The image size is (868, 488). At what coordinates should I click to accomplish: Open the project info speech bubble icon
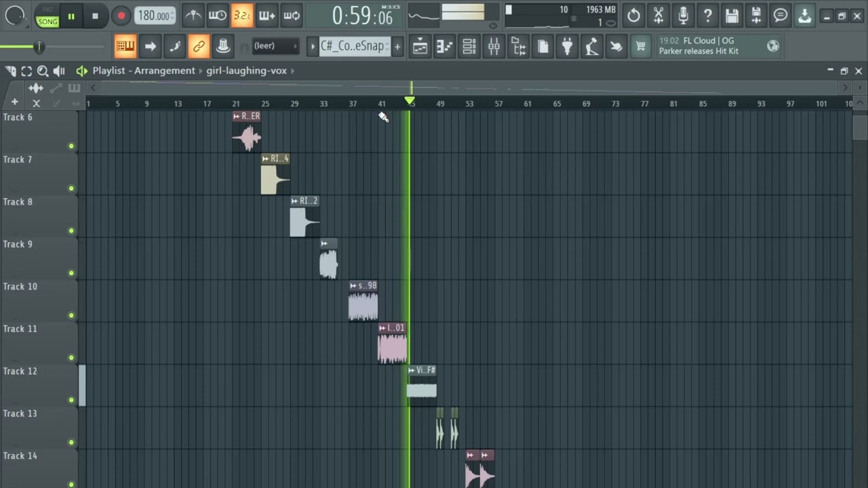(x=781, y=15)
